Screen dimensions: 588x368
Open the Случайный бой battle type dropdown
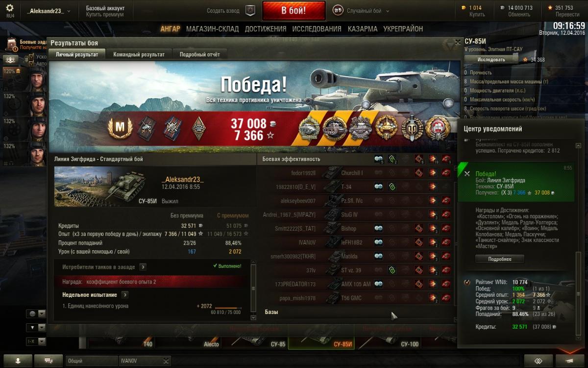(x=361, y=10)
